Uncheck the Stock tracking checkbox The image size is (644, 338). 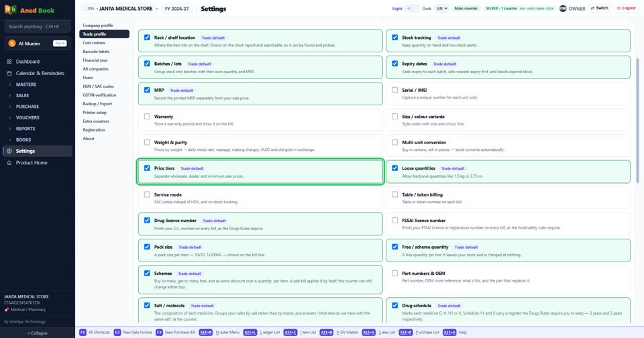point(394,38)
